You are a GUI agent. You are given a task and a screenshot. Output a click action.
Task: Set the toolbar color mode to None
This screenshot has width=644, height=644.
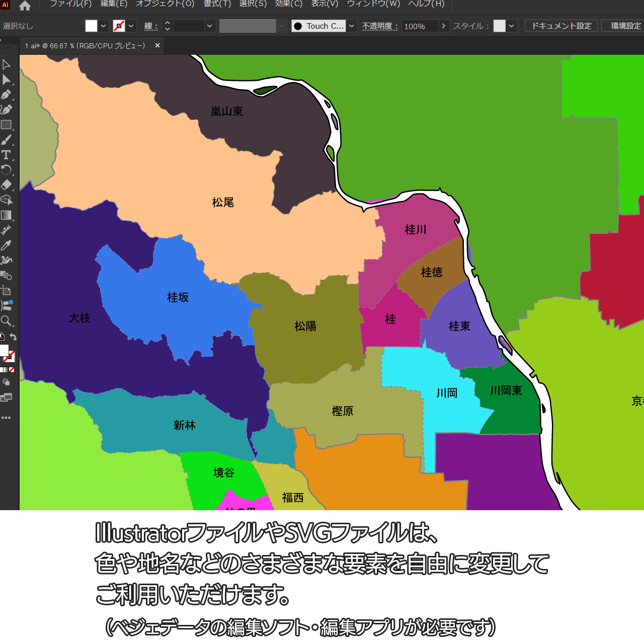point(12,370)
